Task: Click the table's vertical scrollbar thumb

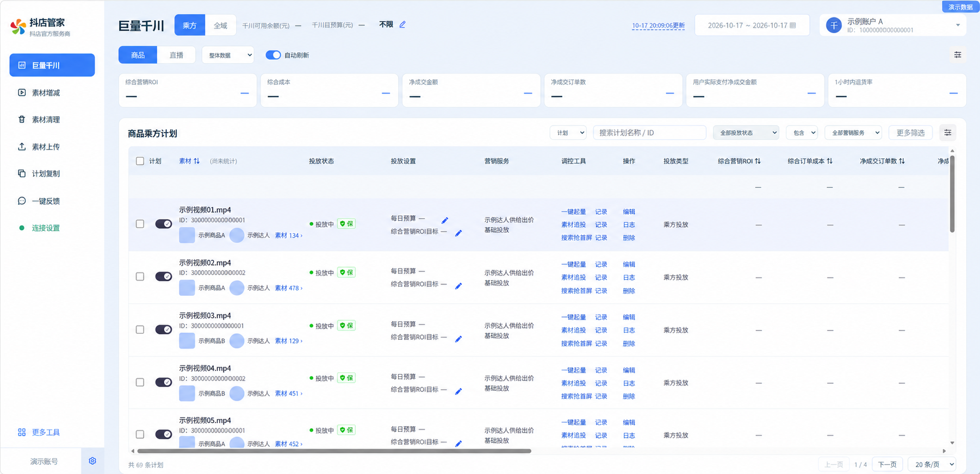Action: [x=952, y=194]
